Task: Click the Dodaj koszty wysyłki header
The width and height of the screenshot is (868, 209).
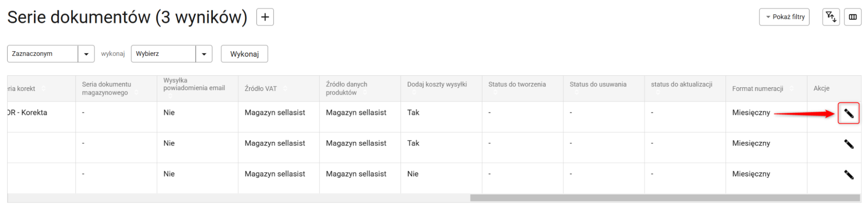Action: click(x=437, y=85)
